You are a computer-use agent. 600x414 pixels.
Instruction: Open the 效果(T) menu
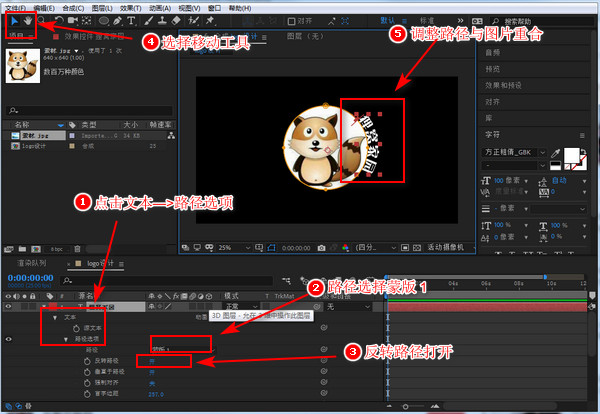tap(130, 8)
